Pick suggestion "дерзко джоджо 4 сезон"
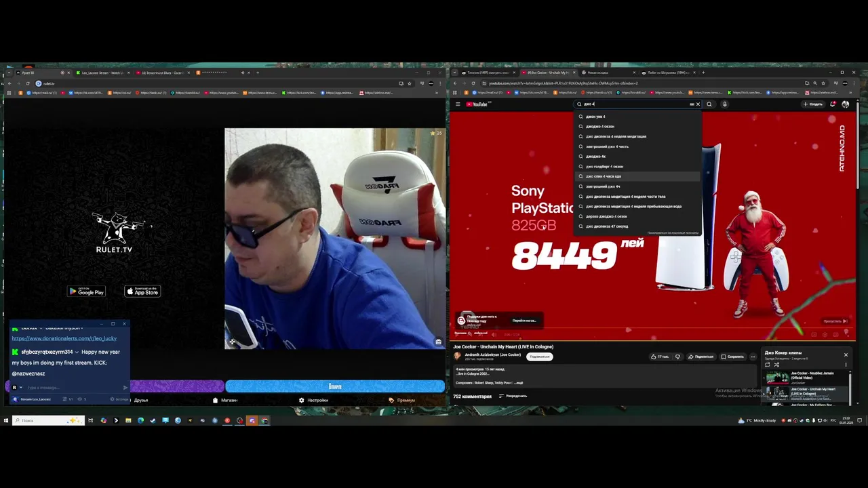 [x=637, y=216]
